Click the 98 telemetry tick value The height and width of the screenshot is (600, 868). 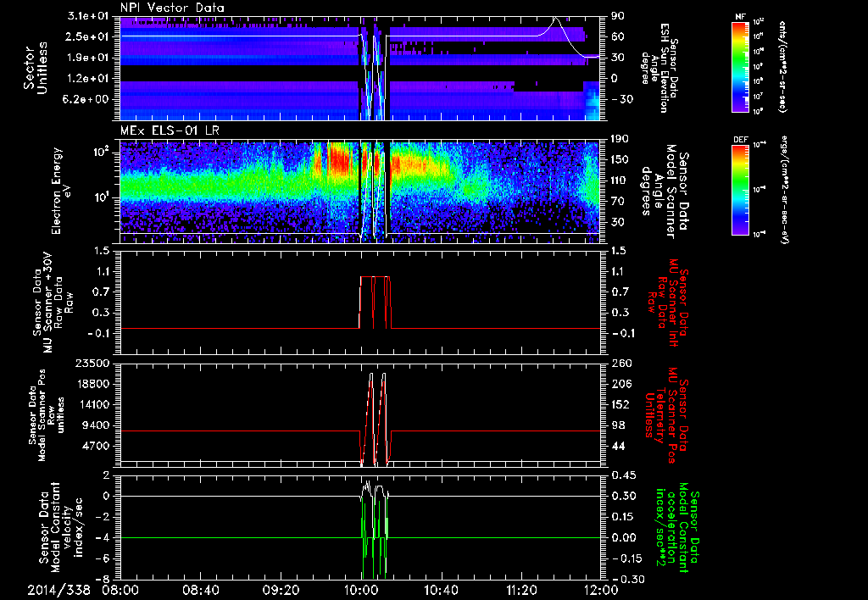pos(617,425)
